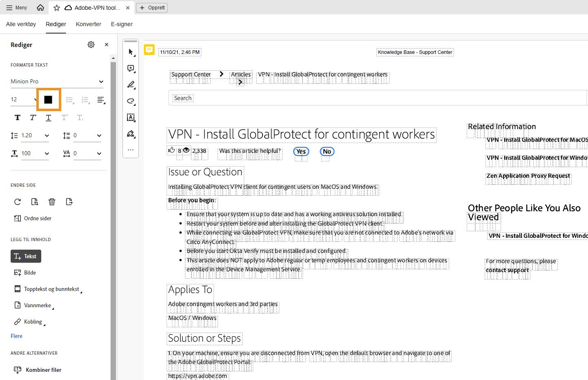The image size is (588, 380).
Task: Choose the add comment tool
Action: tap(131, 68)
